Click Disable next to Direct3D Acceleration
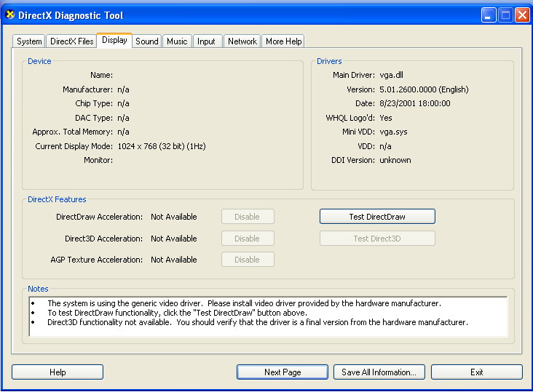 click(x=248, y=239)
